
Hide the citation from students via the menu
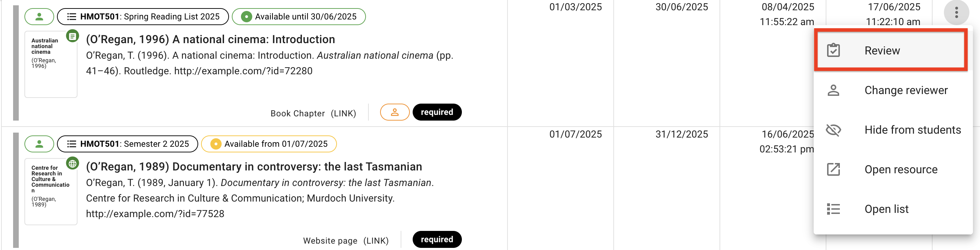912,129
